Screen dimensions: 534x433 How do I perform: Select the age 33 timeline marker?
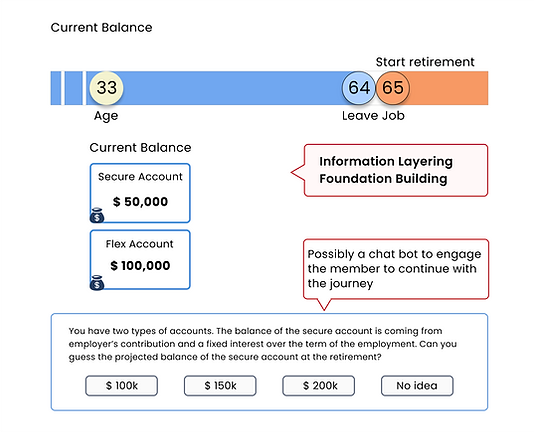click(107, 88)
